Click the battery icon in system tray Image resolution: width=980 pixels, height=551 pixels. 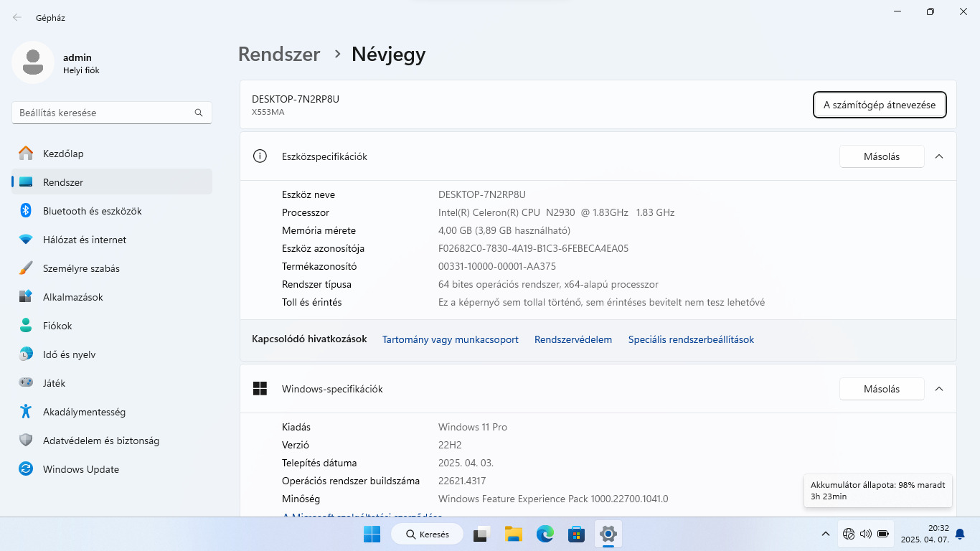[883, 534]
